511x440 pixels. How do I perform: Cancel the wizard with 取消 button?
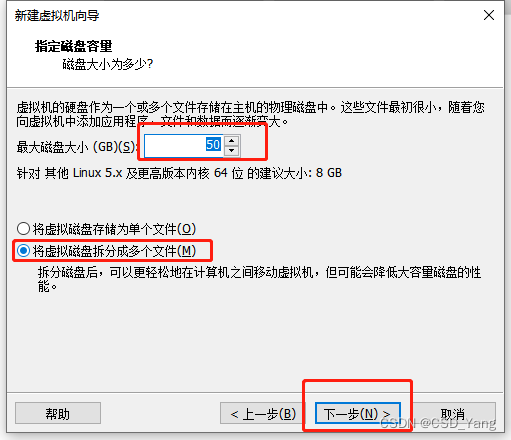pyautogui.click(x=453, y=413)
